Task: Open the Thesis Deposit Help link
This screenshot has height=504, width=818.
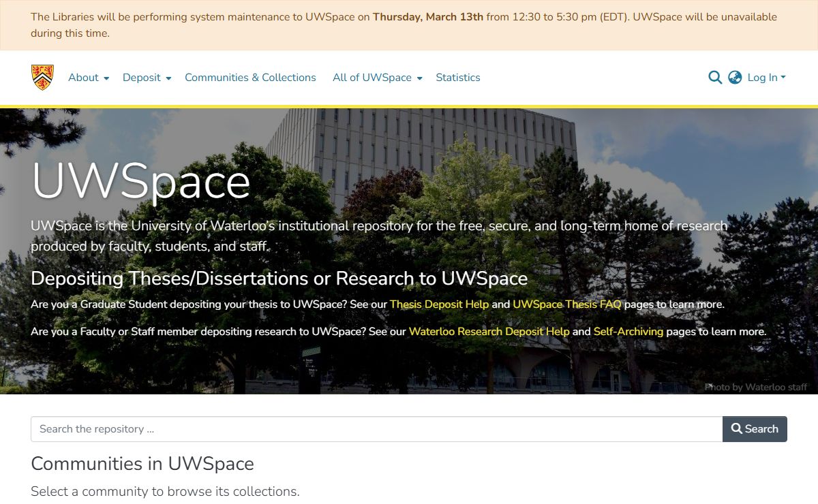Action: pyautogui.click(x=439, y=304)
